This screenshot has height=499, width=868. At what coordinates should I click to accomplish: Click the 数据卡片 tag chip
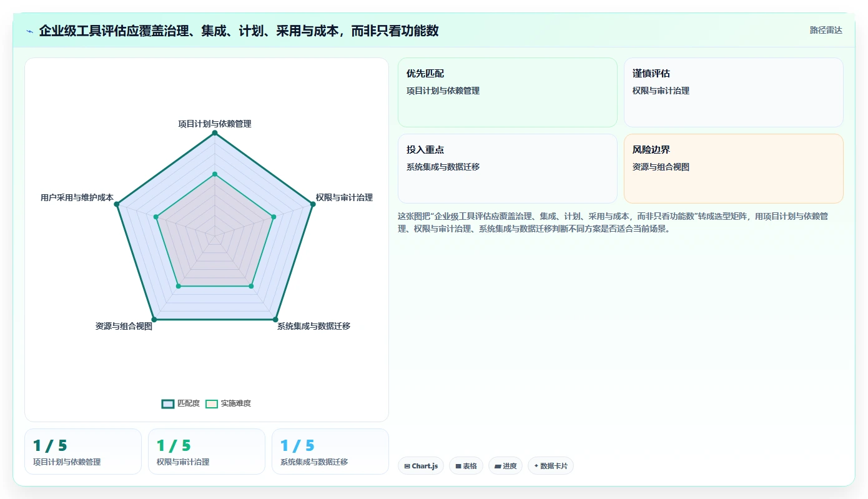(x=551, y=466)
